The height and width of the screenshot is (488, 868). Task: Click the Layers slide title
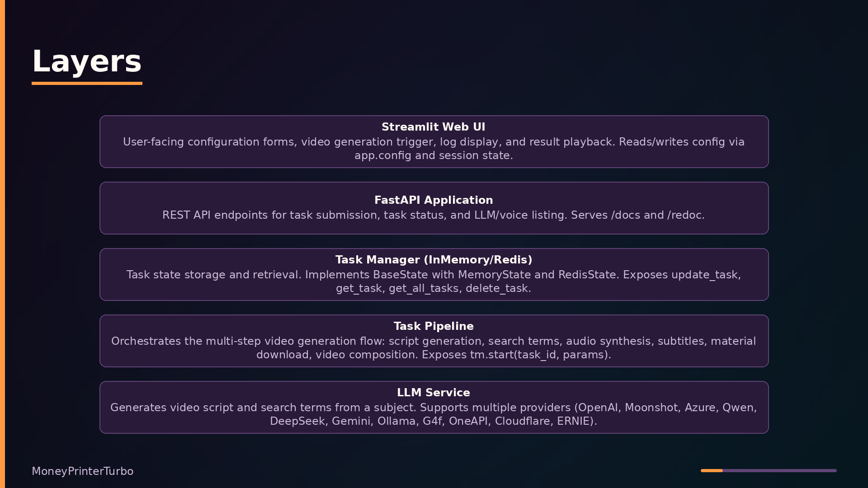(87, 61)
